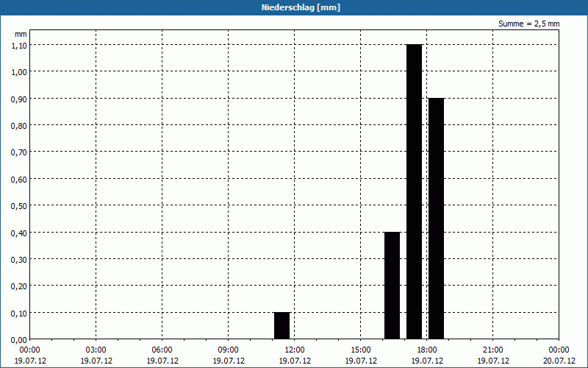Click the 0,40 y-axis label
Viewport: 588px width, 368px height.
coord(19,233)
